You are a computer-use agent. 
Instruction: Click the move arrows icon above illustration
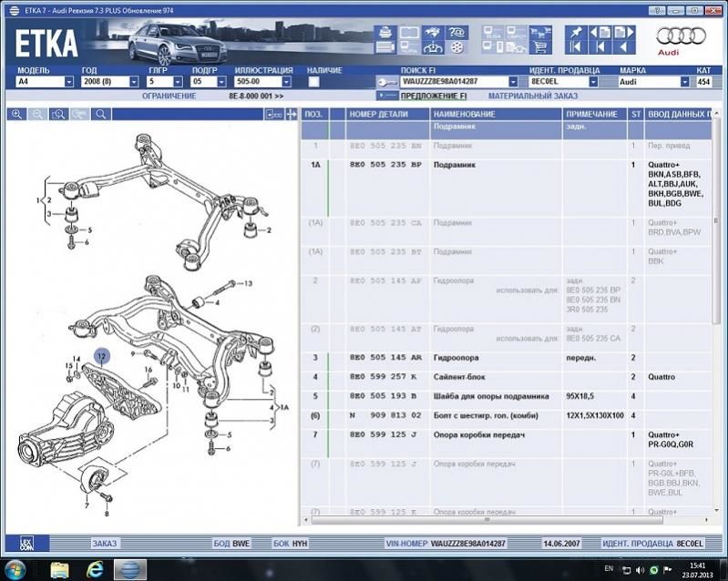point(292,115)
